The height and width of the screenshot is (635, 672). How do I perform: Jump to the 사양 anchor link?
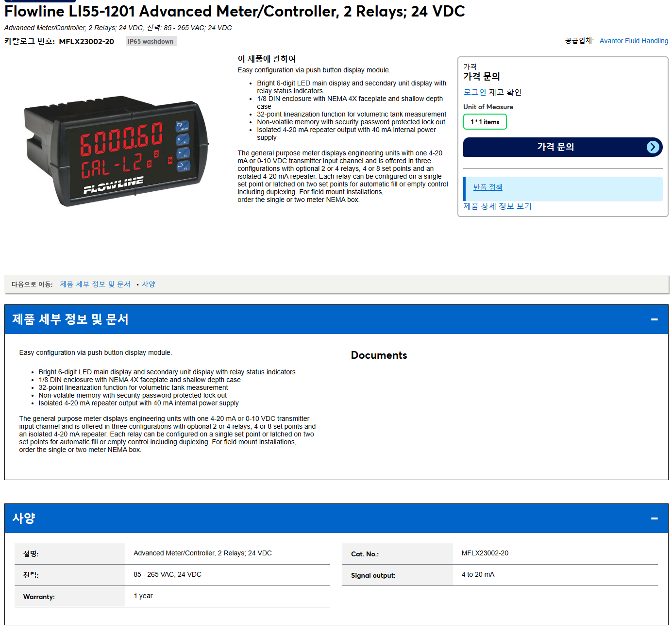149,284
